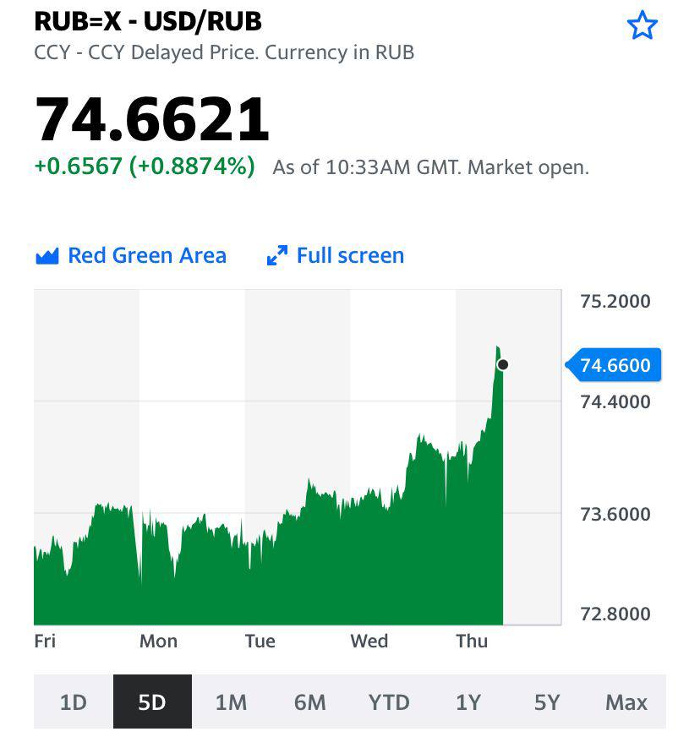Switch chart range to 6M
700x737 pixels.
[310, 702]
